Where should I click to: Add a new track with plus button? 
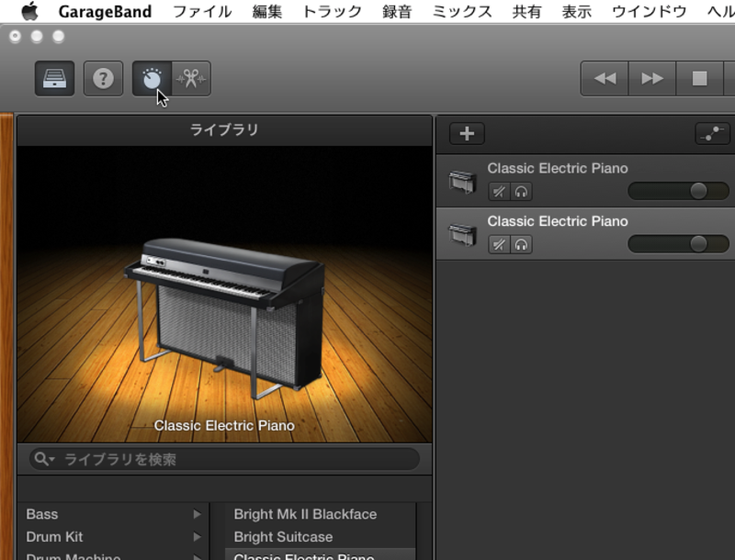(467, 133)
